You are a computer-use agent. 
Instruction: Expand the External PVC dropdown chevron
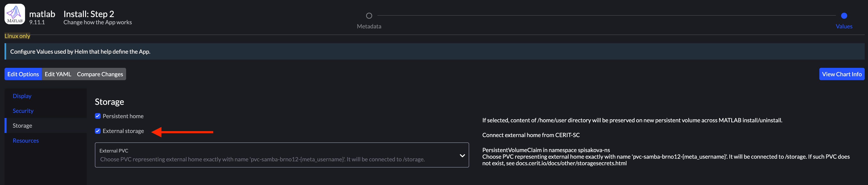(x=462, y=156)
